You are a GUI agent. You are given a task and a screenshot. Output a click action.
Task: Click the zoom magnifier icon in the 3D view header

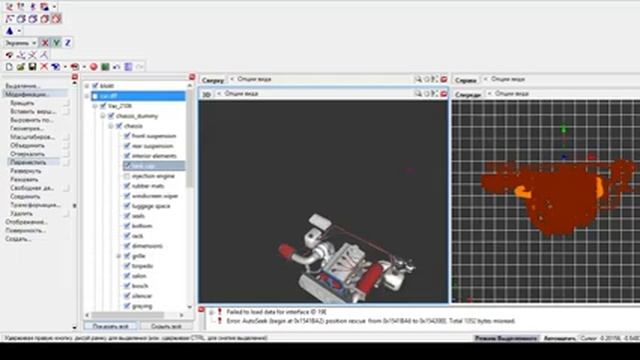pyautogui.click(x=418, y=94)
